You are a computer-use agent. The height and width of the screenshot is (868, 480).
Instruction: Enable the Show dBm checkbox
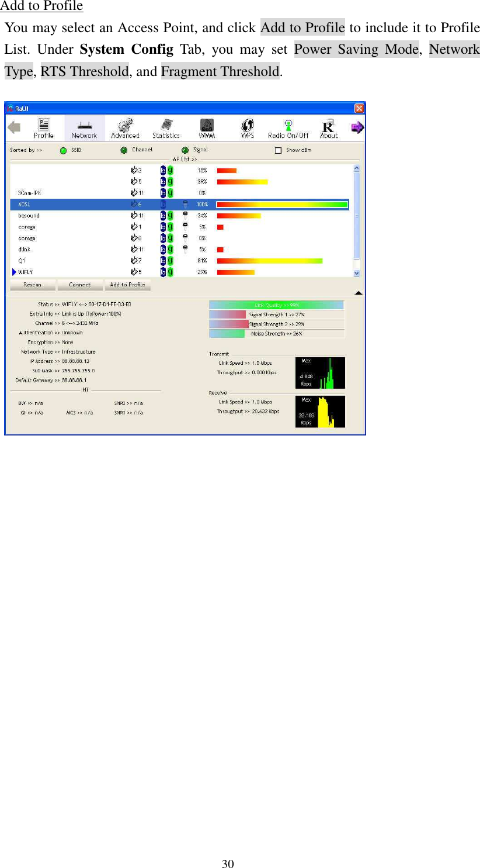tap(278, 149)
